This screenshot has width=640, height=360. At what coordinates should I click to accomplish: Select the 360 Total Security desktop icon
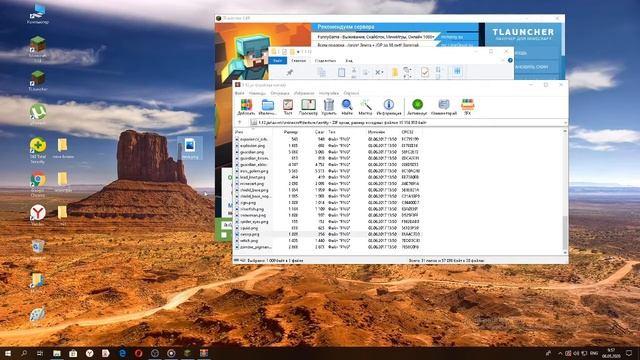38,150
